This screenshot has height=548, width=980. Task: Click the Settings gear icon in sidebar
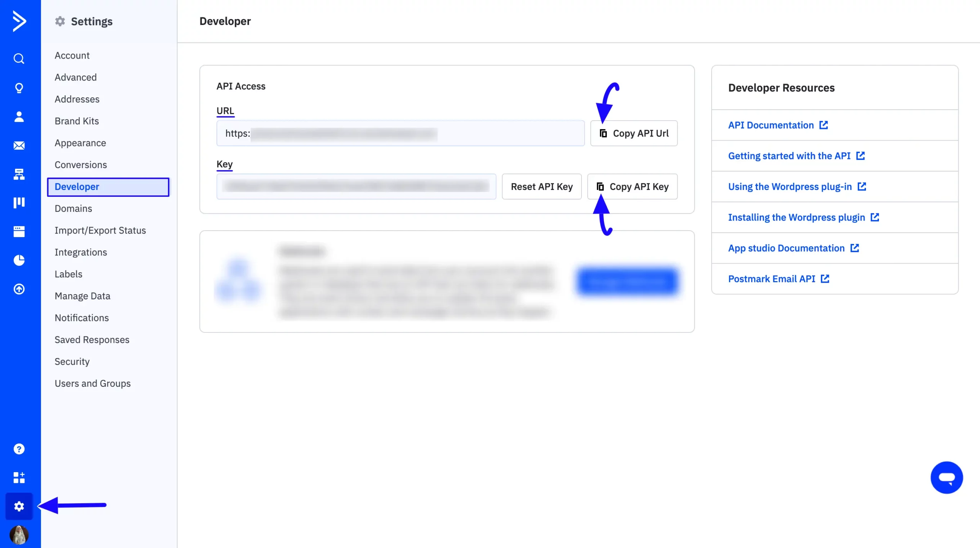19,506
